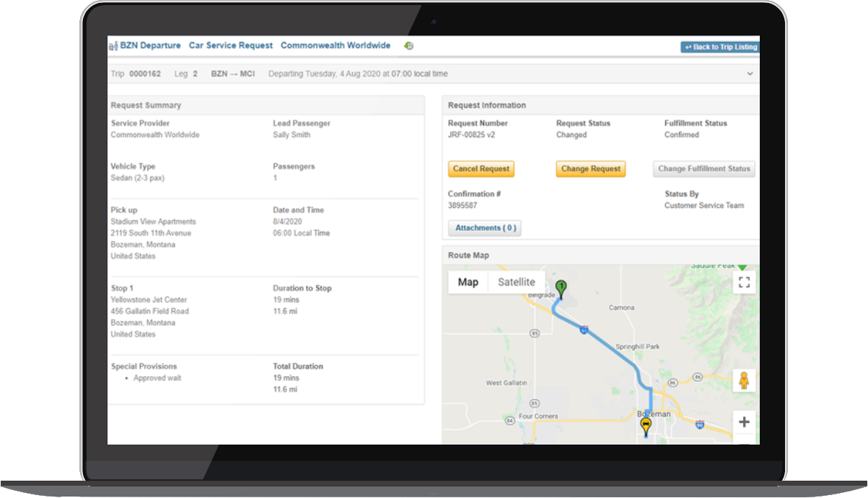The height and width of the screenshot is (498, 868).
Task: Open the Car Service Request link
Action: click(x=231, y=45)
